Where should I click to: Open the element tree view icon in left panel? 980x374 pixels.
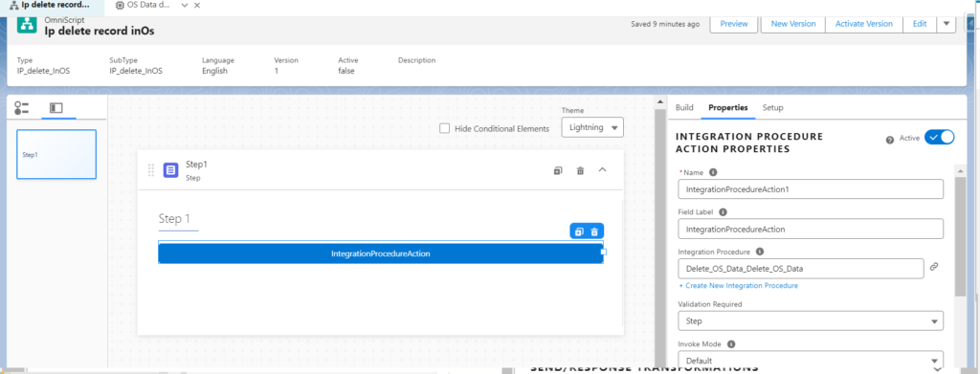coord(21,108)
